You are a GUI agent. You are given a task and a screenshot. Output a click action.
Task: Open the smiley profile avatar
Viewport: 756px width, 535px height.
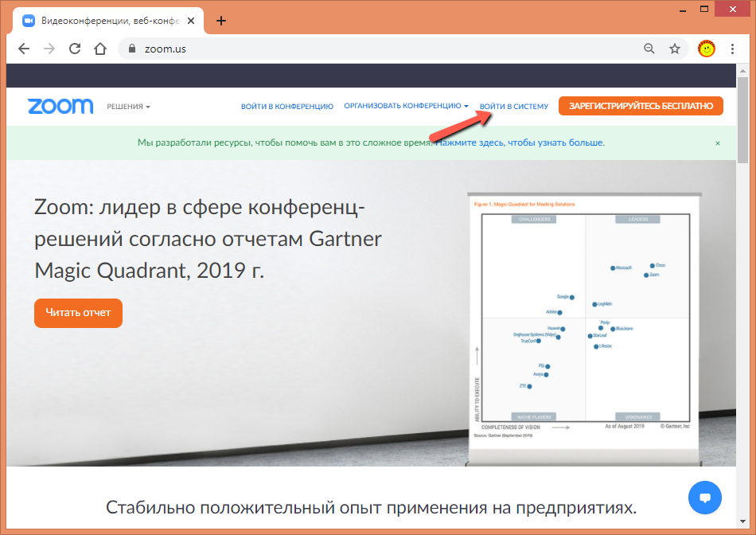coord(706,49)
